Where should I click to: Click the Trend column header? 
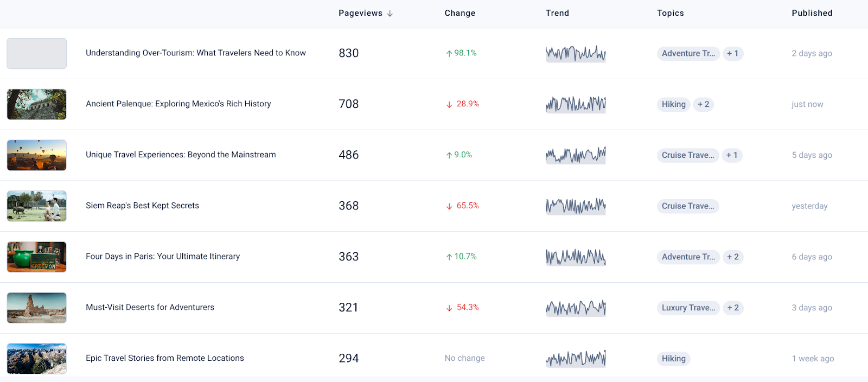[x=557, y=13]
